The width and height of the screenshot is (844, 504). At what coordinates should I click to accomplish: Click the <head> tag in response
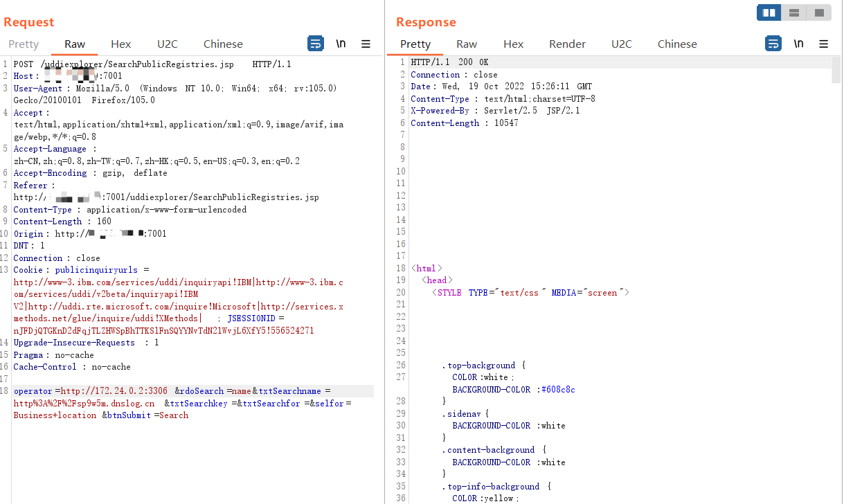pos(437,280)
